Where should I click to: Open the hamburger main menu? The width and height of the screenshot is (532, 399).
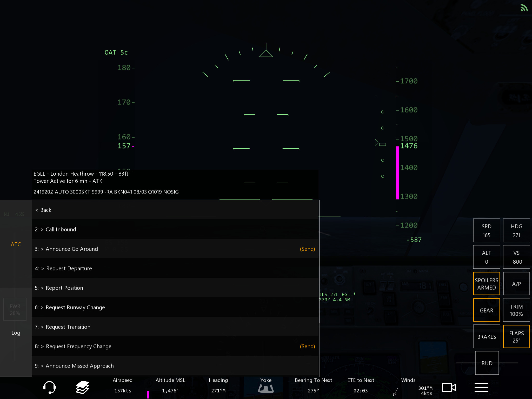481,387
